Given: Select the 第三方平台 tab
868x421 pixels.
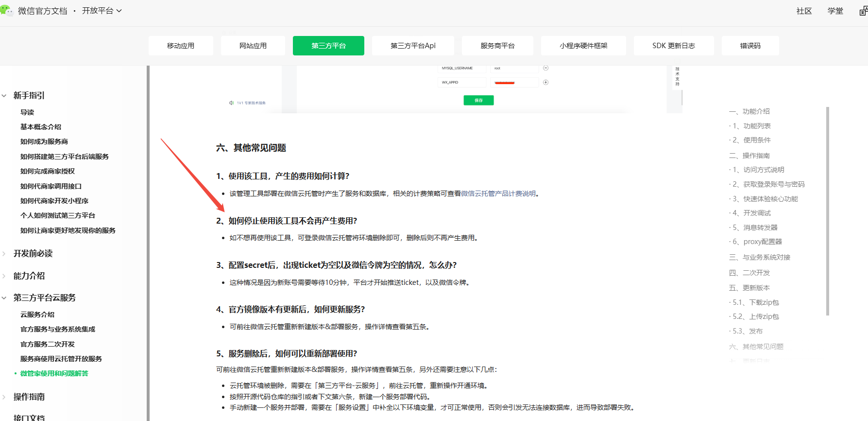Looking at the screenshot, I should (x=328, y=46).
